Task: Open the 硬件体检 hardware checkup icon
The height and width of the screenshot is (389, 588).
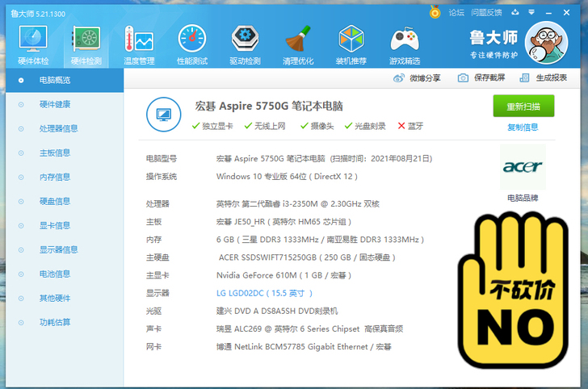Action: click(33, 44)
